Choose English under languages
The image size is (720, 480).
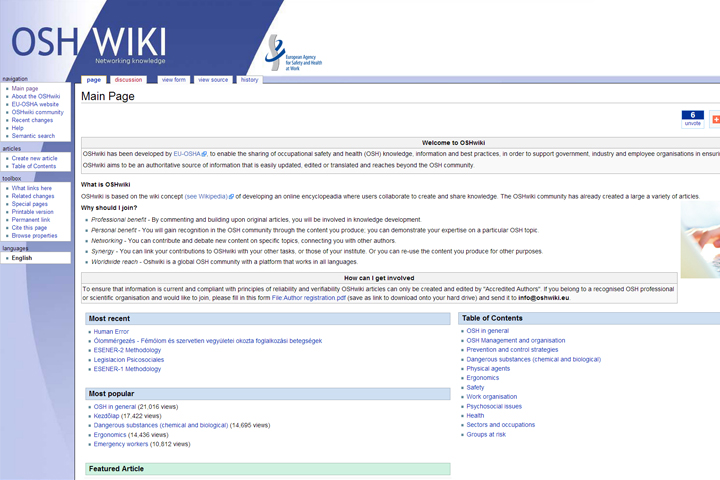point(22,258)
